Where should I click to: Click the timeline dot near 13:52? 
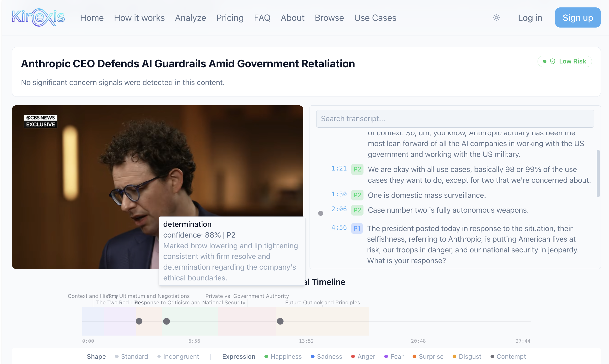coord(280,321)
